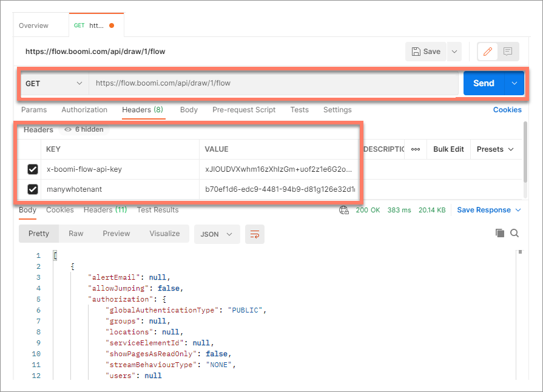The image size is (543, 392).
Task: Show the 6 hidden headers
Action: click(x=84, y=129)
